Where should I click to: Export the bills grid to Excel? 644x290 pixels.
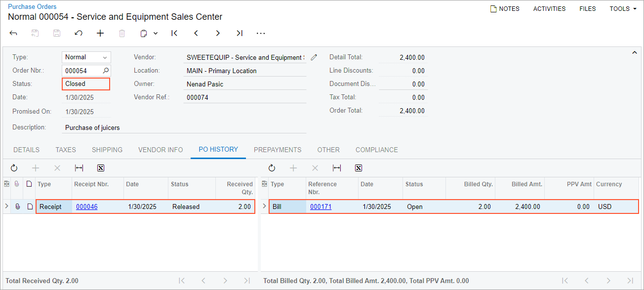click(359, 168)
